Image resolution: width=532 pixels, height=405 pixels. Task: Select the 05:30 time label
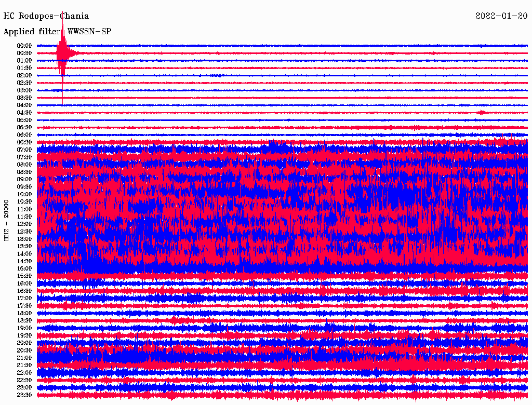pos(24,127)
